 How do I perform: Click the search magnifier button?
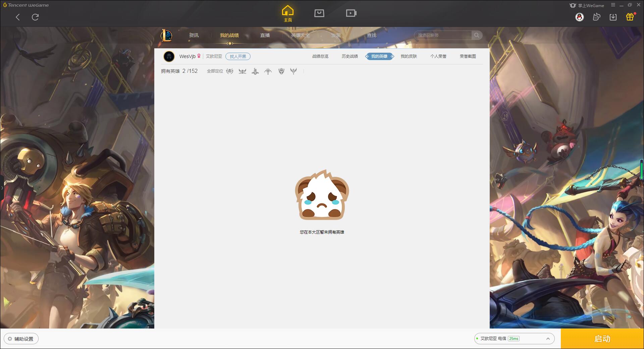[477, 35]
